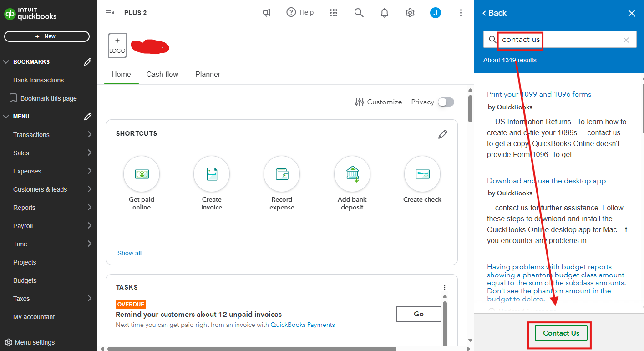Click the PLUS 2 plan label
This screenshot has width=644, height=351.
(135, 13)
